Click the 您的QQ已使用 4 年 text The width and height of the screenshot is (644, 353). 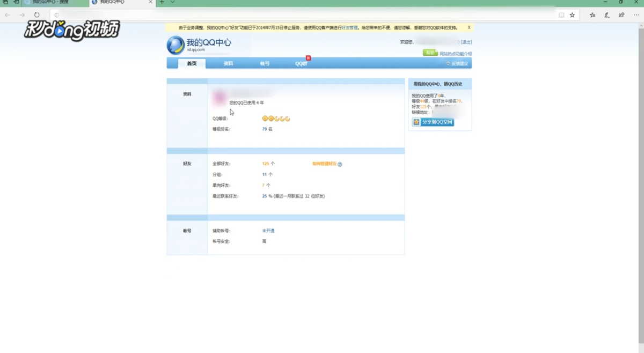point(247,102)
